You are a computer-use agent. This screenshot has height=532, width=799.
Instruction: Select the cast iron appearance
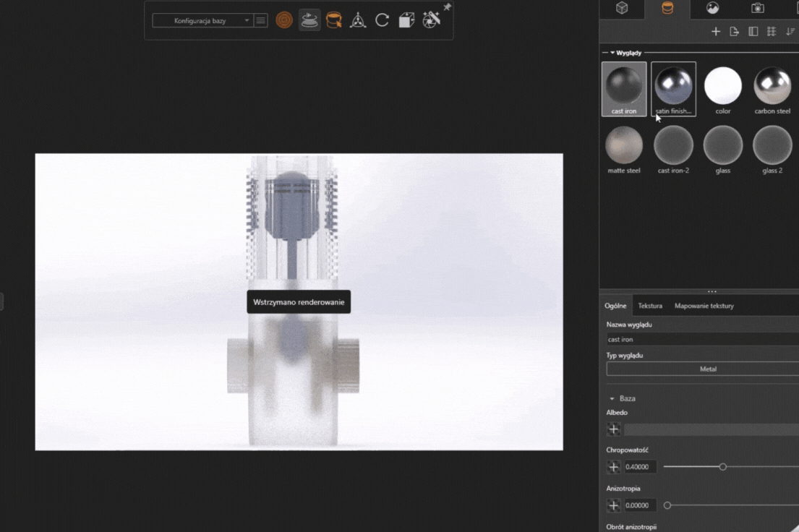click(x=624, y=89)
